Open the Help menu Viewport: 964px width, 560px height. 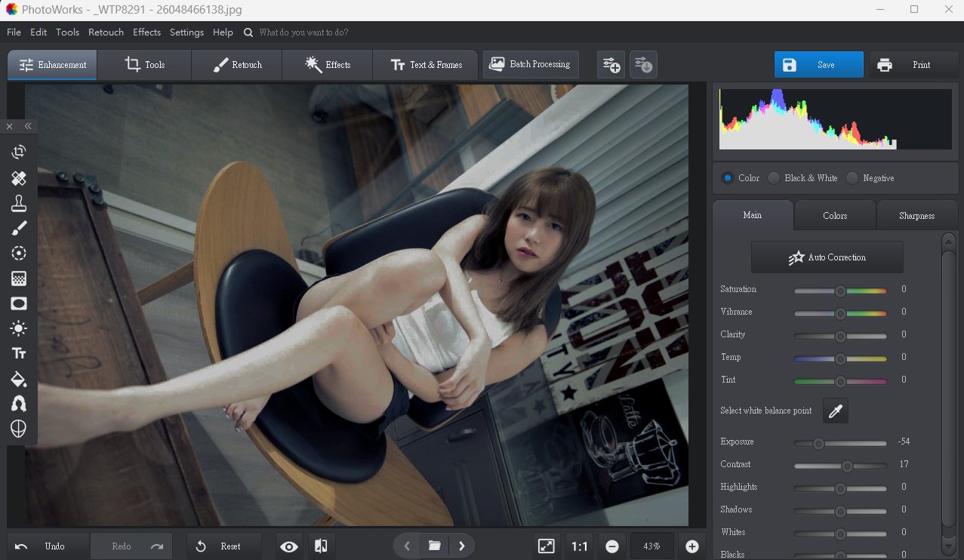pos(223,32)
